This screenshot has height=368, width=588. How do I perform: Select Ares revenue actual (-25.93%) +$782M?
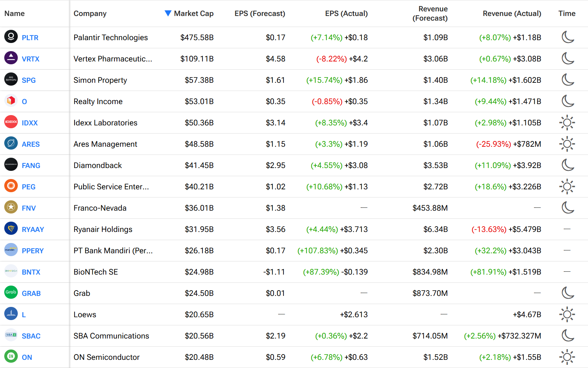pyautogui.click(x=508, y=144)
